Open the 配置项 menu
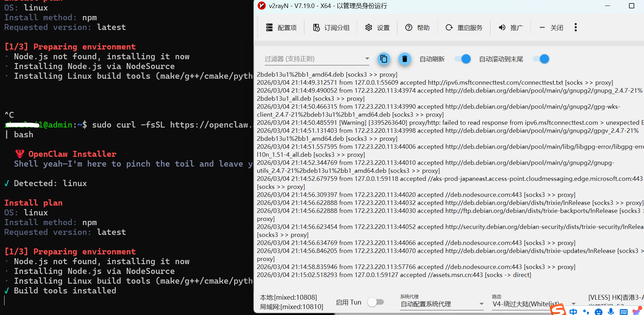644x315 pixels. coord(281,28)
